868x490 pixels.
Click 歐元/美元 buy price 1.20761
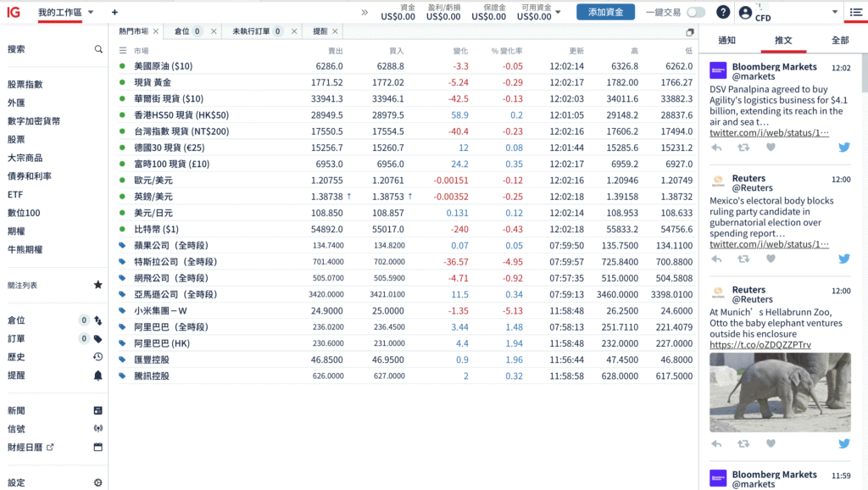tap(388, 181)
